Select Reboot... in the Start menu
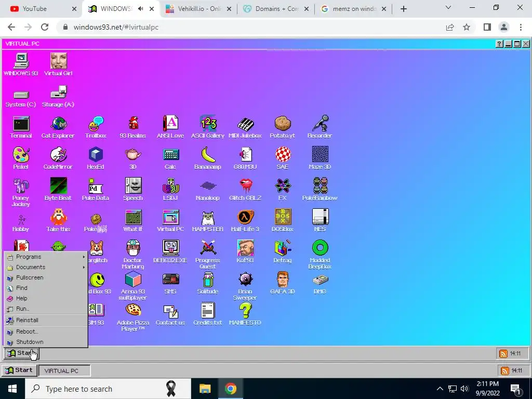 (46, 331)
